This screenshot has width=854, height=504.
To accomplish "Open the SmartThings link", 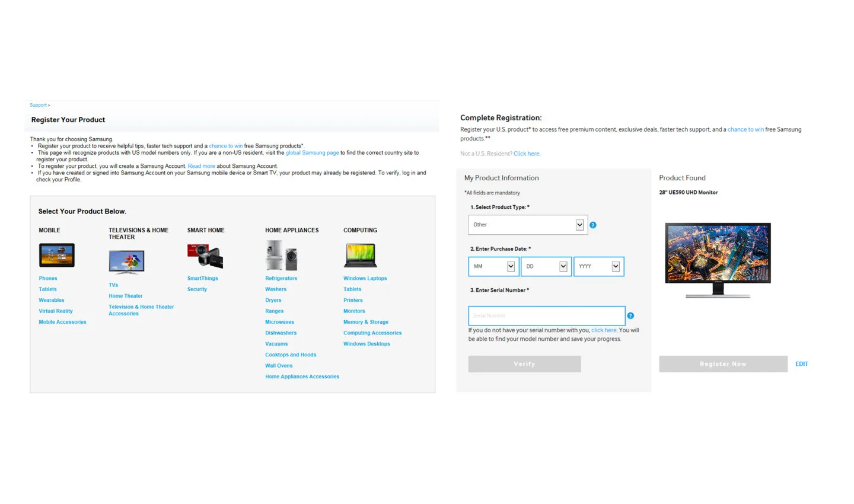I will click(203, 279).
